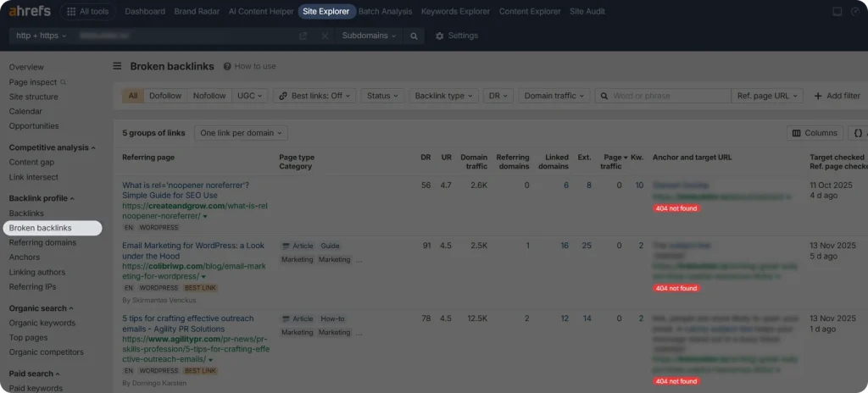Open the Subdomains mode dropdown

(x=370, y=36)
